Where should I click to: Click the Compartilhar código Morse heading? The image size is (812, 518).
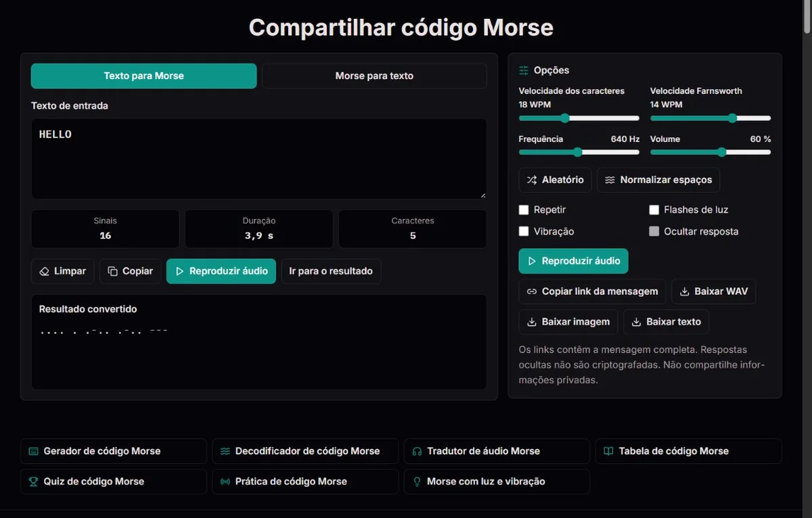[x=401, y=28]
